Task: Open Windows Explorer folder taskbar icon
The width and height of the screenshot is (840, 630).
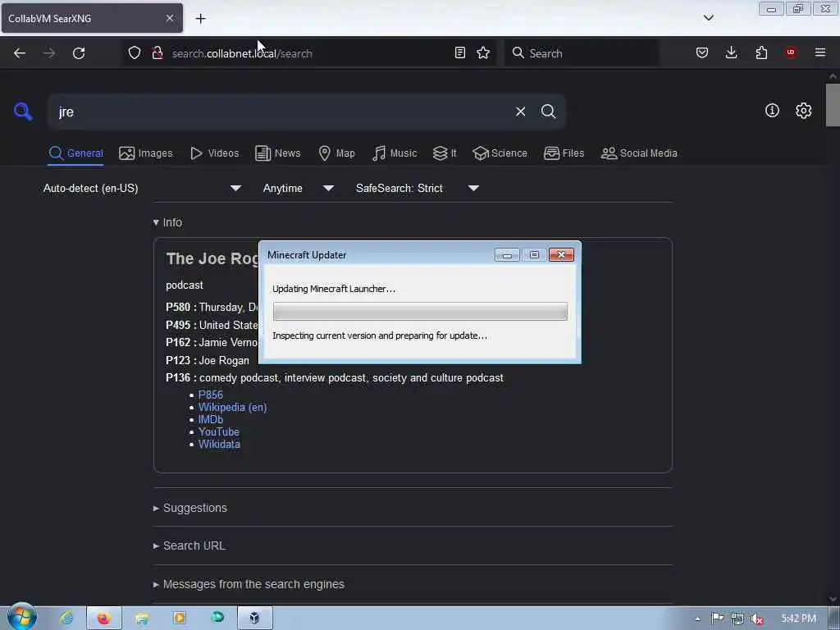Action: pyautogui.click(x=142, y=618)
